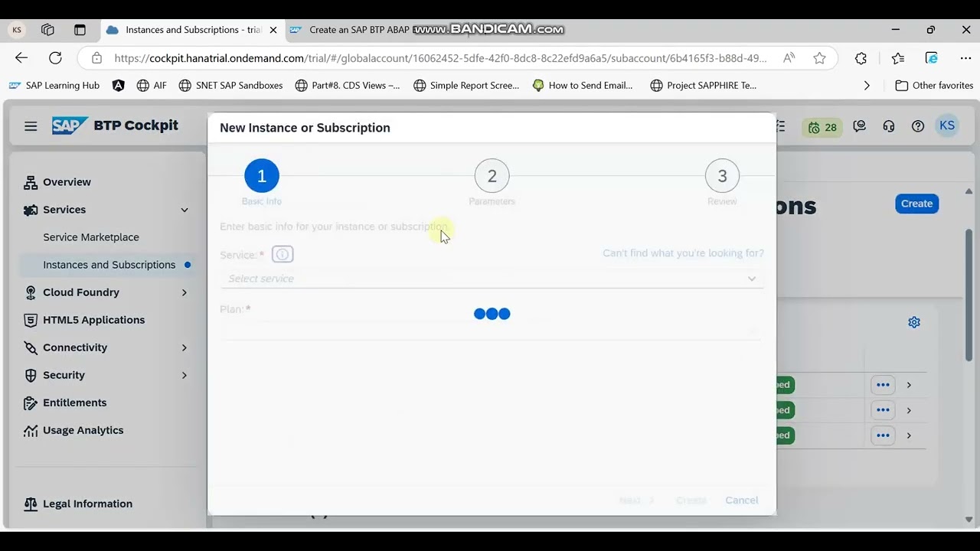Select wizard step 1 Basic Info
980x551 pixels.
pos(262,176)
